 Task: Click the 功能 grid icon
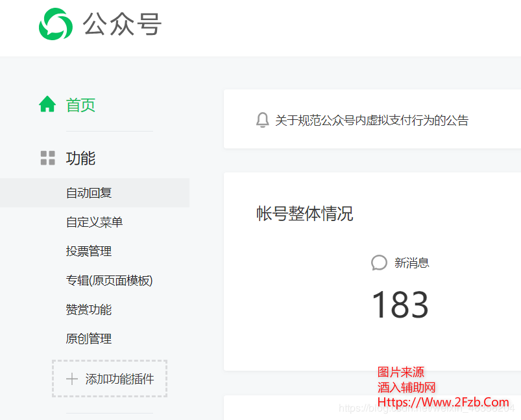(x=47, y=158)
